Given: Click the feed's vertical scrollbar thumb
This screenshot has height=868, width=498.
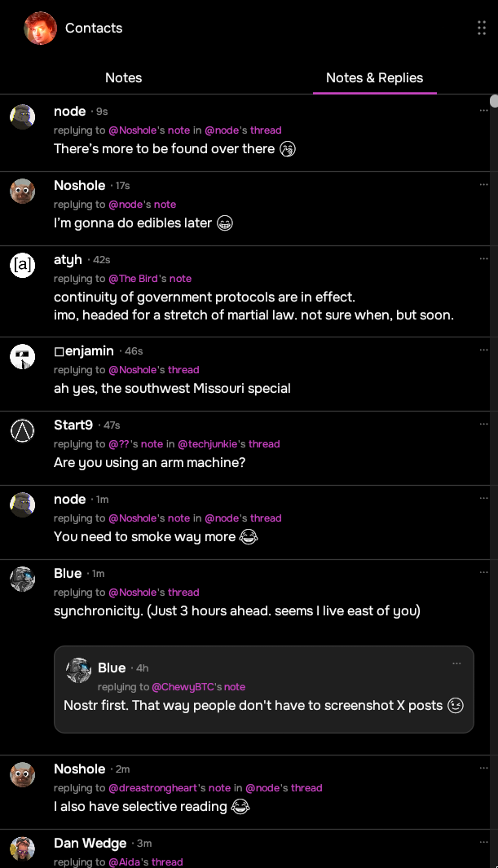Looking at the screenshot, I should (x=494, y=101).
